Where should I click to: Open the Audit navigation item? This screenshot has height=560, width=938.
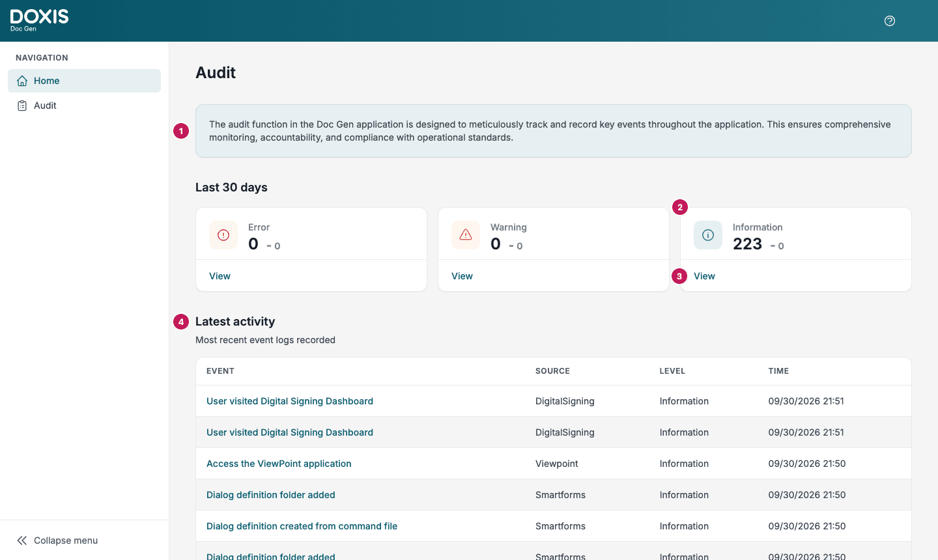[84, 105]
